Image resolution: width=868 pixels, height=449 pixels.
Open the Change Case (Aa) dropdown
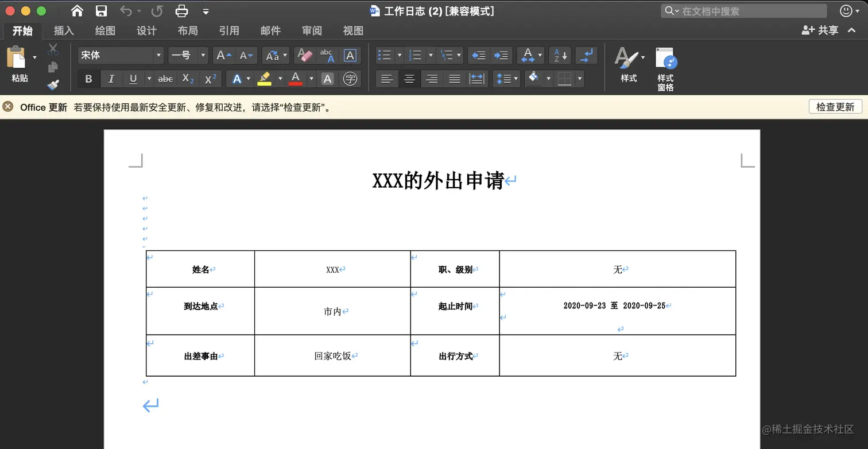click(275, 55)
